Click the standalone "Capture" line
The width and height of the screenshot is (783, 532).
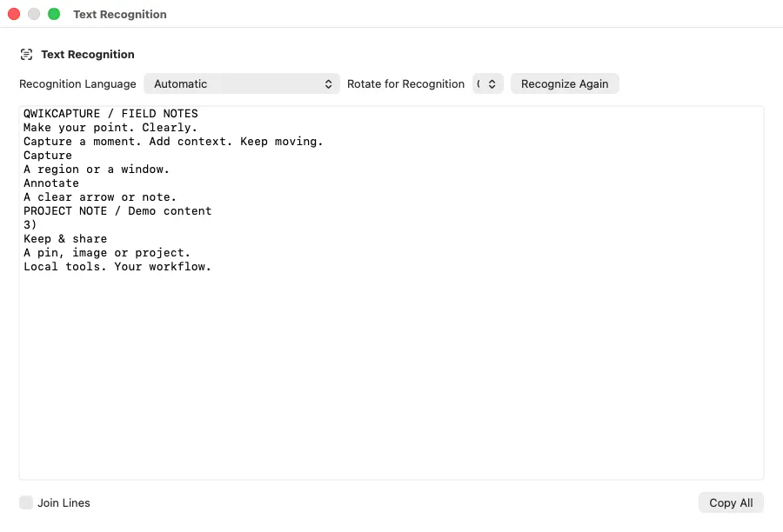coord(48,156)
